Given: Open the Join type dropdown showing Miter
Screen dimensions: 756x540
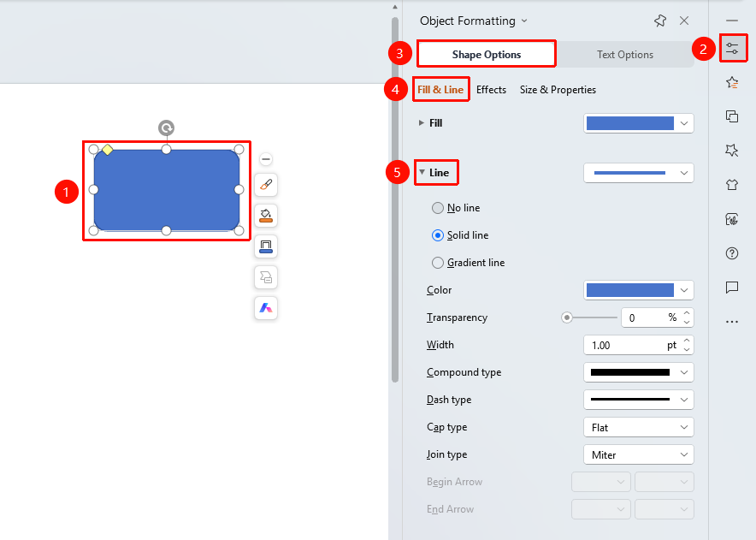Looking at the screenshot, I should [x=638, y=454].
